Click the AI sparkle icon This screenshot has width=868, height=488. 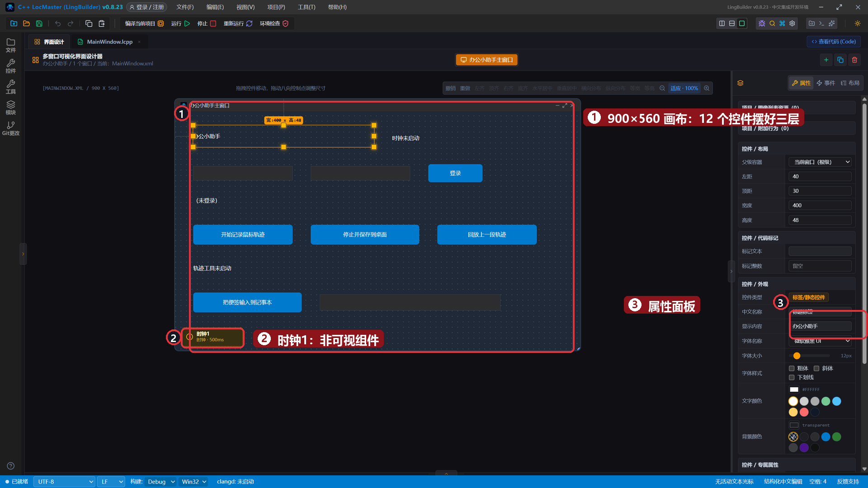coord(832,23)
